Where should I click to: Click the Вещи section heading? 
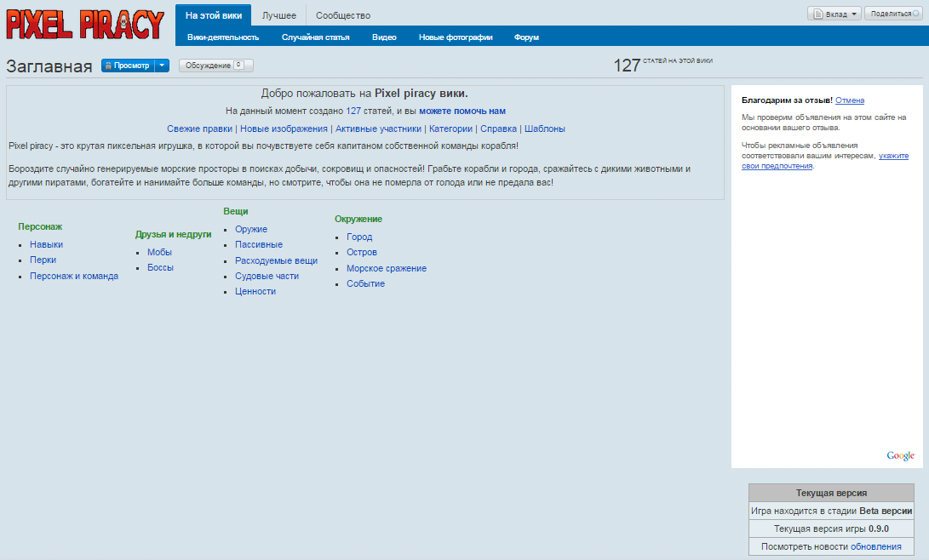(x=235, y=211)
